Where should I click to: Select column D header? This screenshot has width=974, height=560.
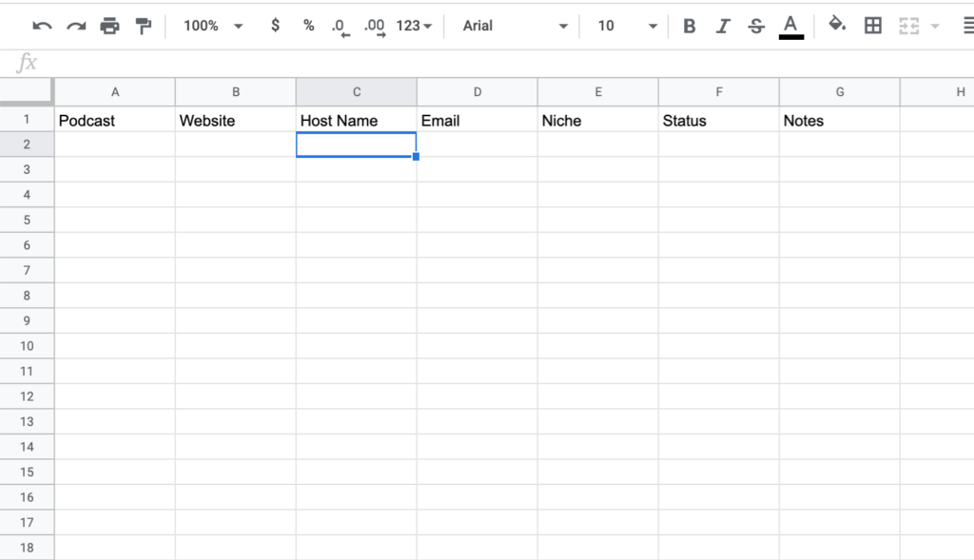[x=477, y=92]
